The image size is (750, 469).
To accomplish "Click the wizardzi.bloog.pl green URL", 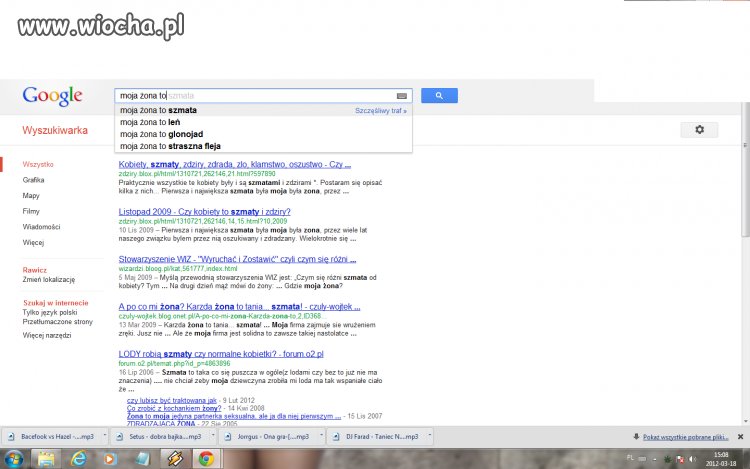I will point(177,269).
